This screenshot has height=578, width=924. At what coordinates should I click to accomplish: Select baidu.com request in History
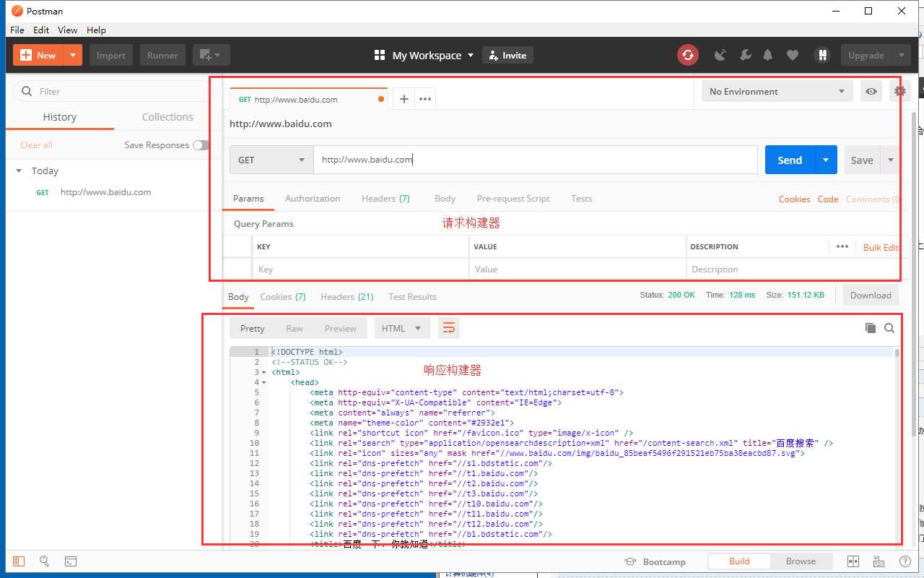tap(106, 192)
